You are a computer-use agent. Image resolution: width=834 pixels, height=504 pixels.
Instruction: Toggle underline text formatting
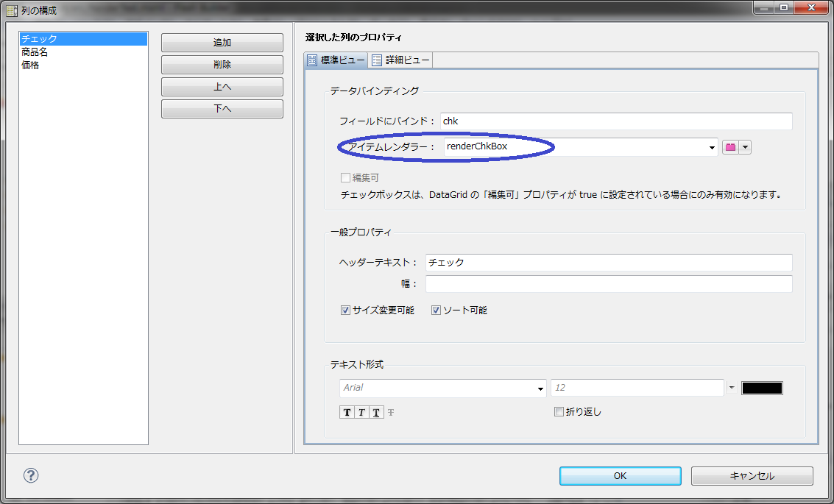tap(376, 413)
